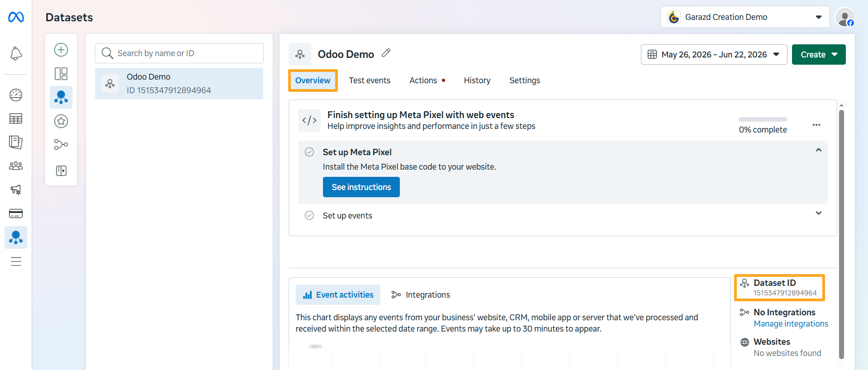Select the Datasets icon in inner panel
Viewport: 868px width, 370px height.
tap(61, 97)
